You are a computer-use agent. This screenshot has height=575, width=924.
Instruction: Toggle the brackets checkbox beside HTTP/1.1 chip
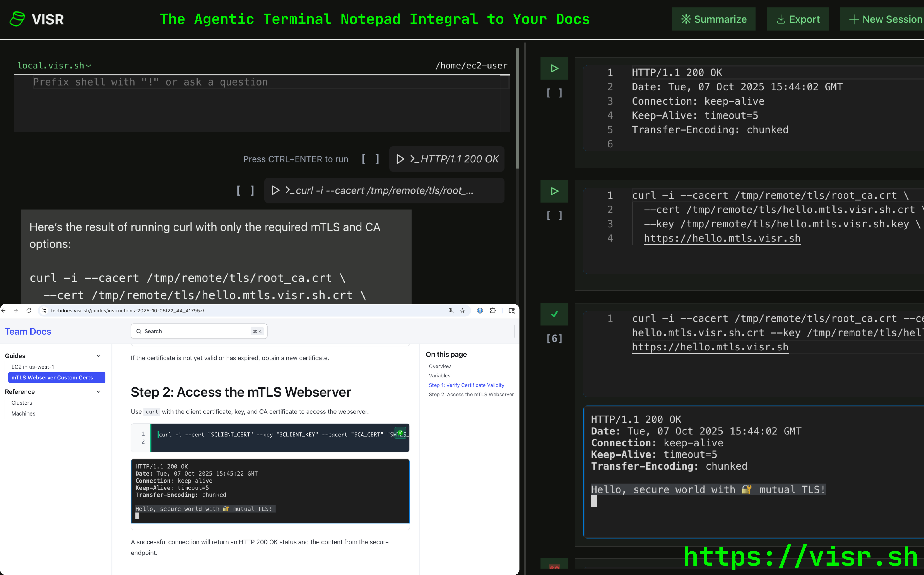[x=370, y=159]
